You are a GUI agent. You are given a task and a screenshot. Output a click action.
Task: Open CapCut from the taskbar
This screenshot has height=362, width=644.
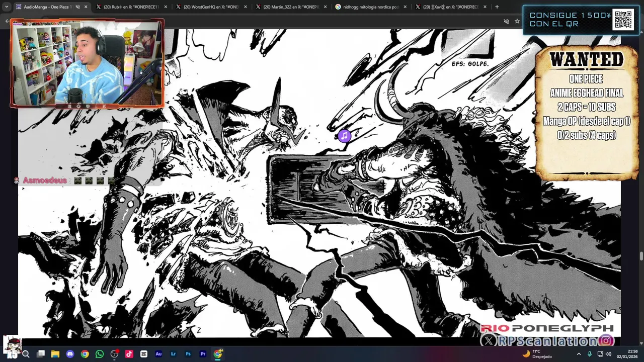pos(144,354)
